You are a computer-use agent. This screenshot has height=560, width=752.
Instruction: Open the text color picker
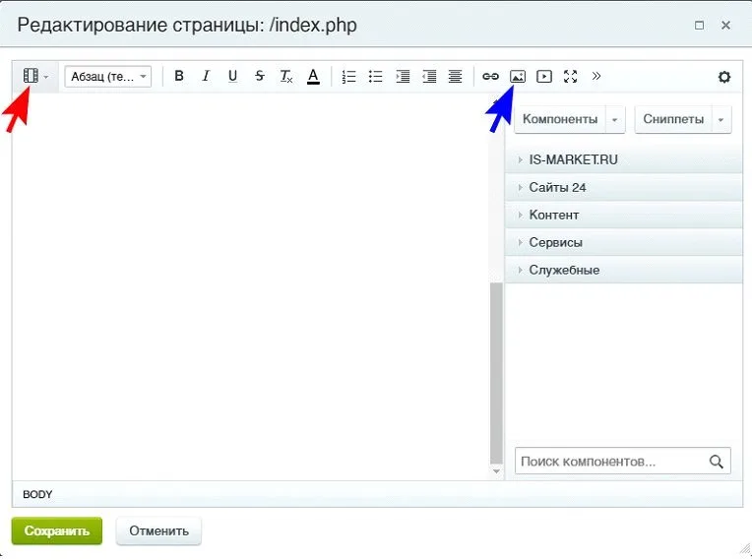point(313,76)
